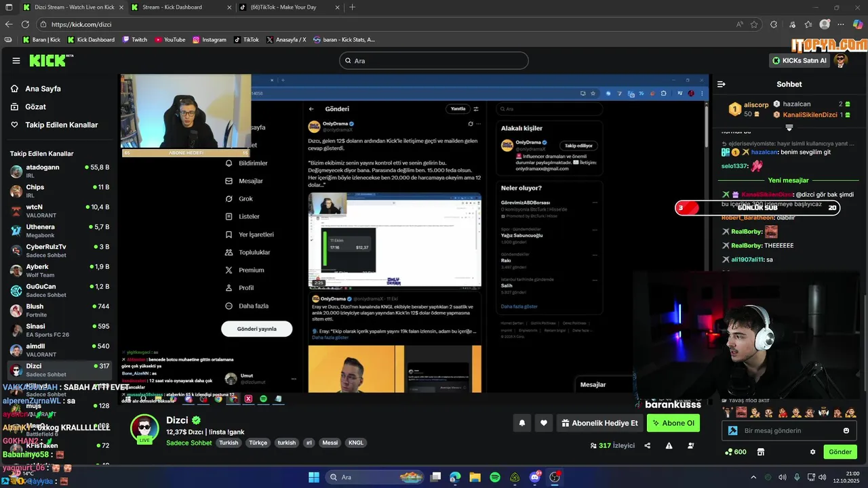The image size is (868, 488).
Task: Click Abonelik Hediye Et button
Action: click(x=599, y=423)
